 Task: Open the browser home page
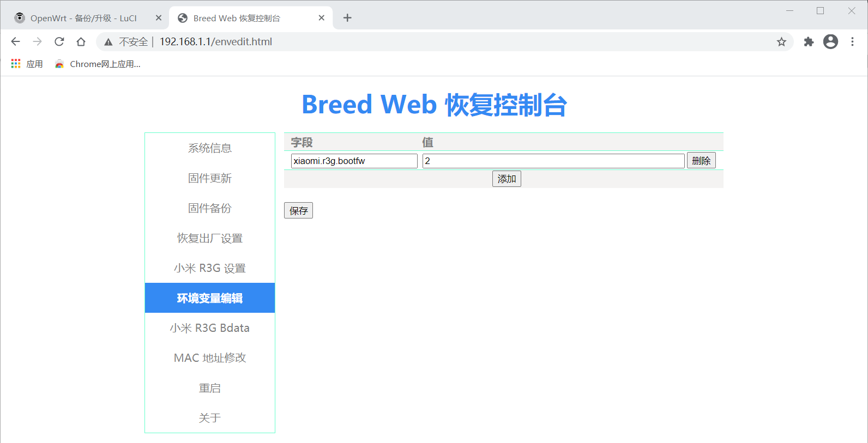click(81, 41)
